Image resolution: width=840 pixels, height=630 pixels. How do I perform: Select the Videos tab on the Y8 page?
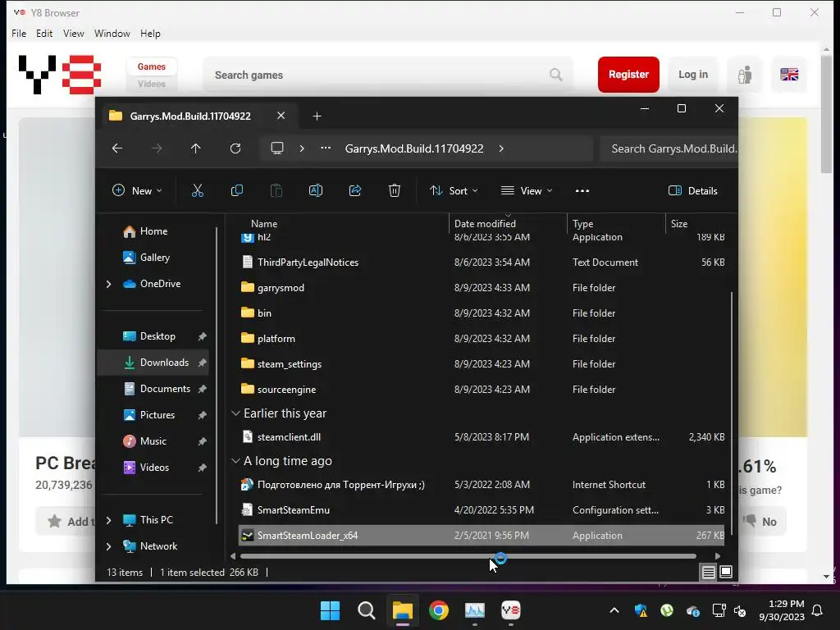(x=152, y=84)
